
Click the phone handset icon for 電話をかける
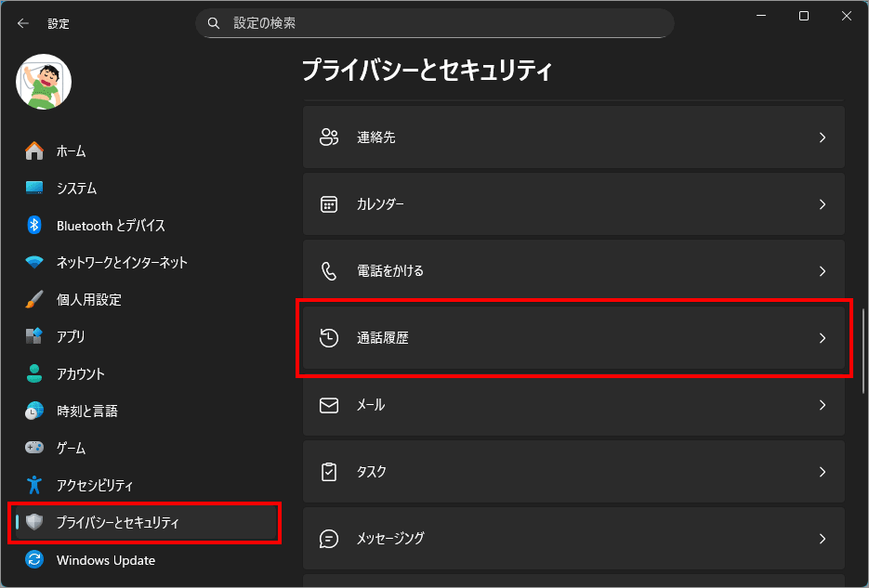click(328, 271)
